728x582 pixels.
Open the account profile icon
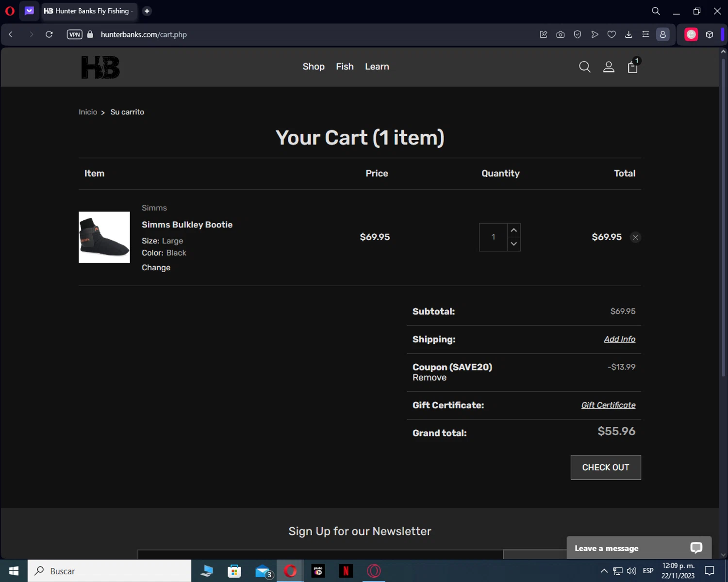coord(609,67)
